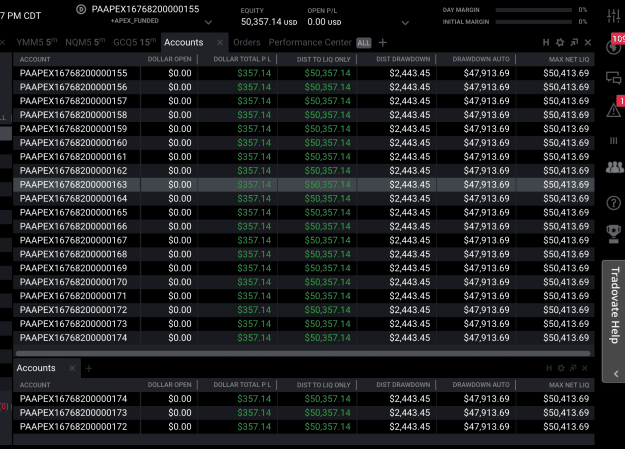Open the top-right sliders settings icon
625x449 pixels.
[613, 15]
